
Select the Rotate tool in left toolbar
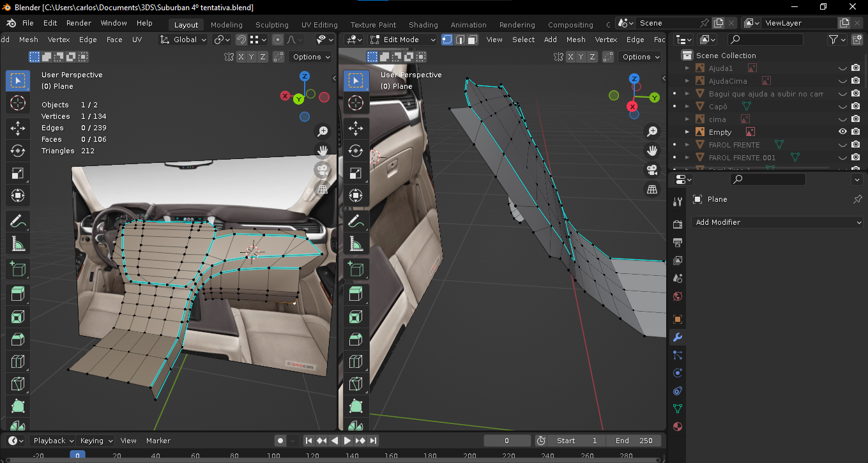18,151
